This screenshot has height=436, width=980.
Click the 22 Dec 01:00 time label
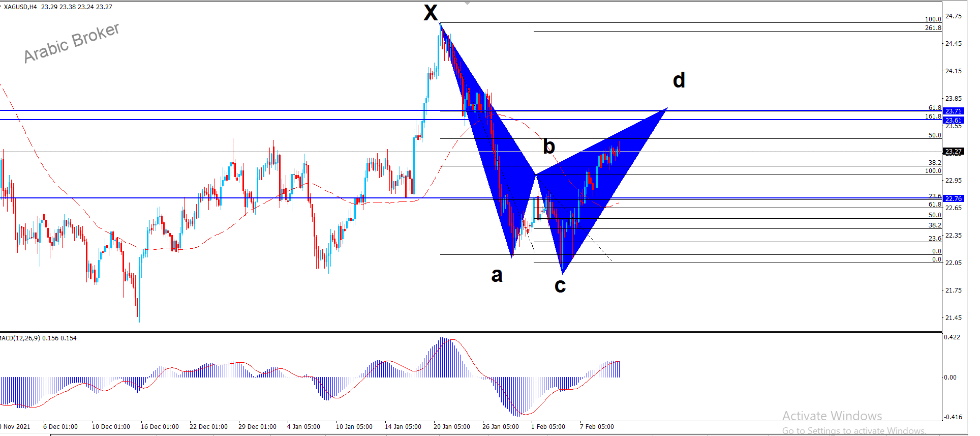point(208,427)
